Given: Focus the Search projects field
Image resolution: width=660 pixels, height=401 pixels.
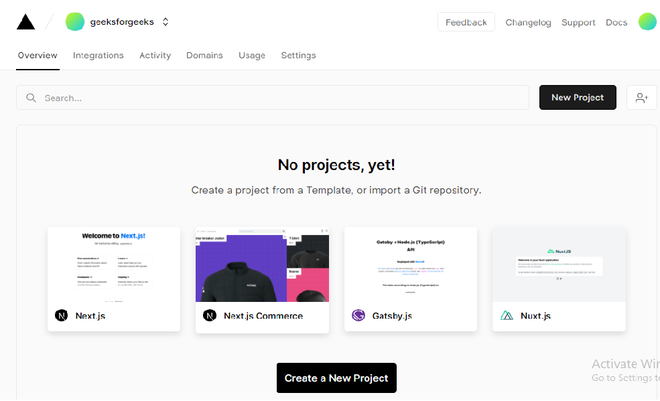Looking at the screenshot, I should (272, 98).
